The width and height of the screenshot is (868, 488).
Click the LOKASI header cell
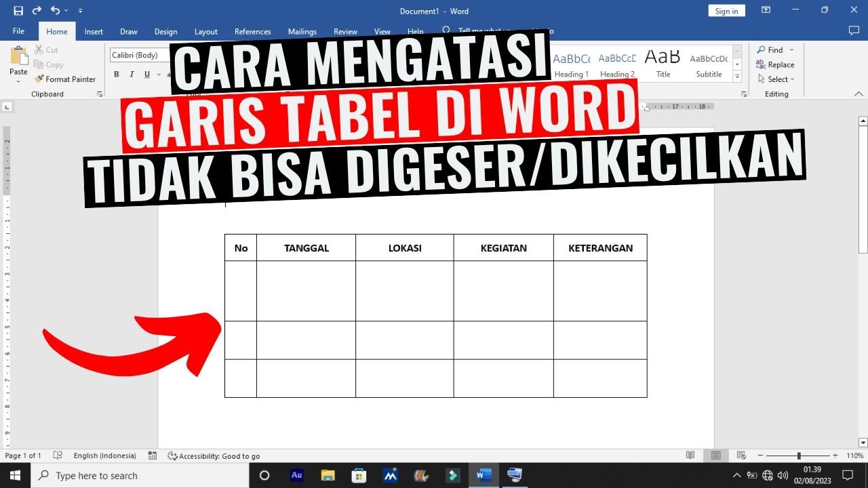click(405, 248)
